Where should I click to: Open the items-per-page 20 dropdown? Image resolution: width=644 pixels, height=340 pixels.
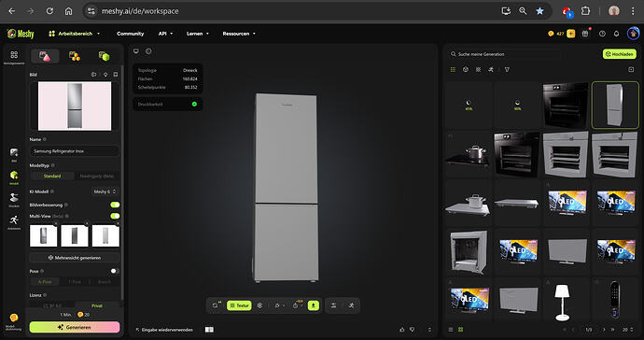pyautogui.click(x=627, y=330)
